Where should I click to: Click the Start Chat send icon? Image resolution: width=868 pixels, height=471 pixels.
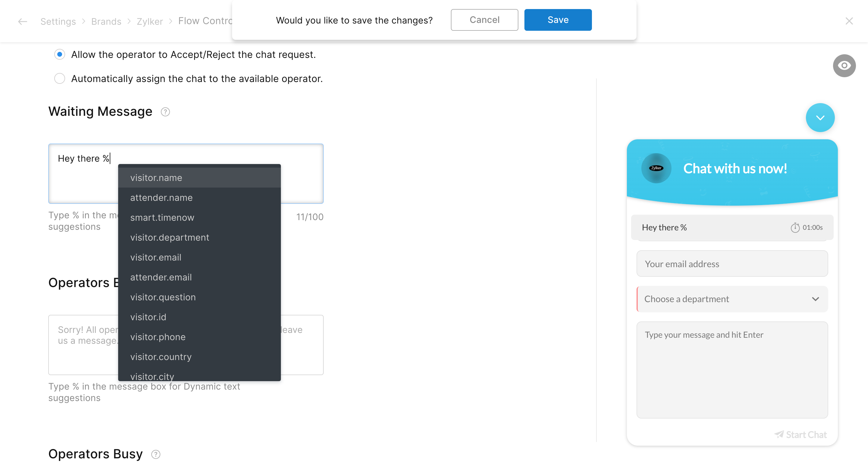(779, 434)
